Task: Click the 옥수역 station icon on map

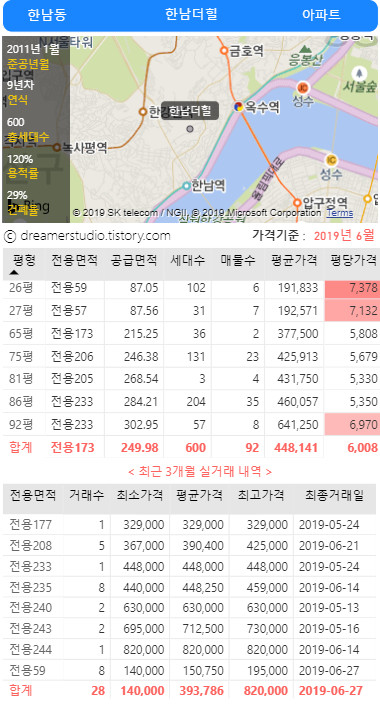Action: [x=239, y=107]
